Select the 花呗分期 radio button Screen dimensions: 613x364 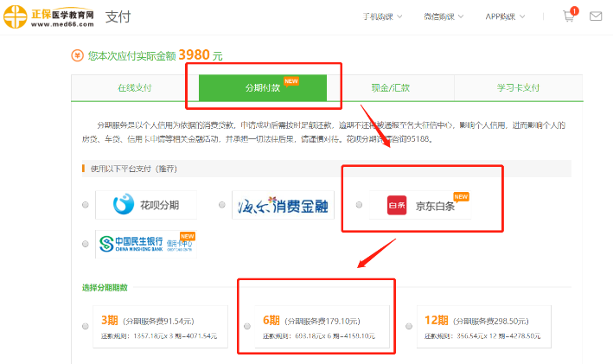(x=85, y=205)
